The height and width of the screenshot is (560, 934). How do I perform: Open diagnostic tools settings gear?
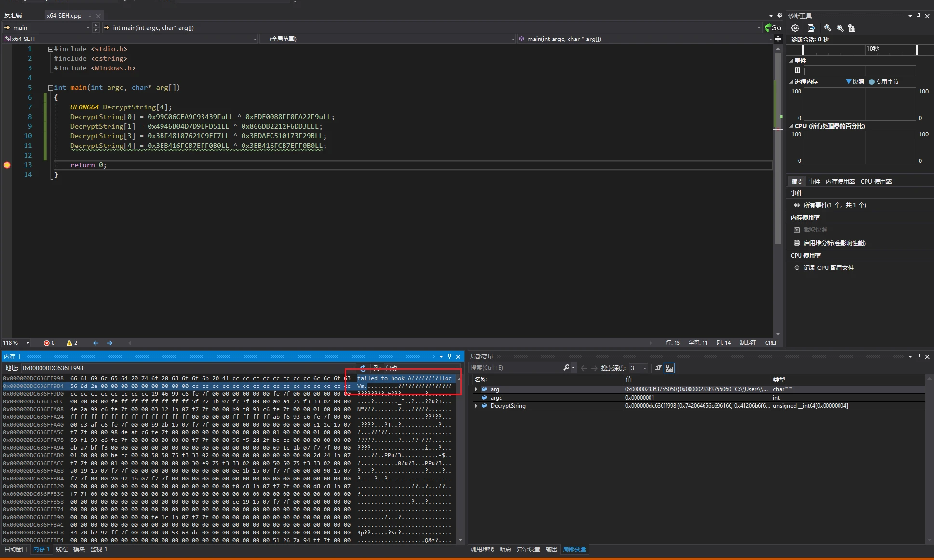(x=795, y=28)
